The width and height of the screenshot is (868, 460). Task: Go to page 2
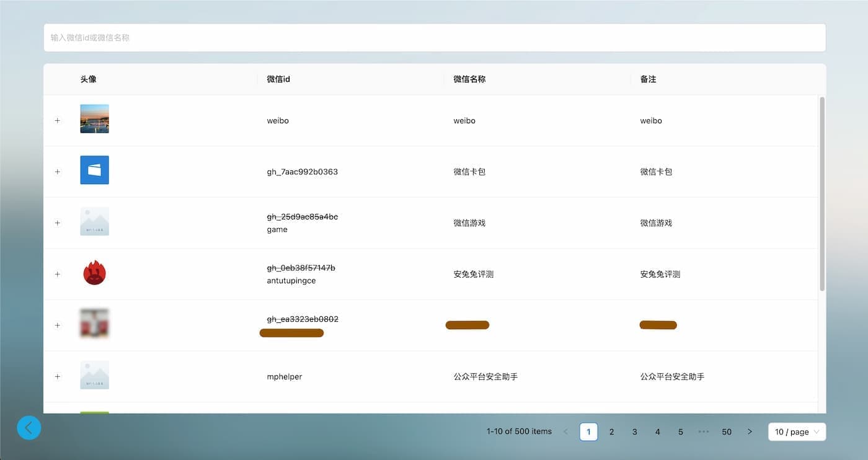[x=611, y=432]
